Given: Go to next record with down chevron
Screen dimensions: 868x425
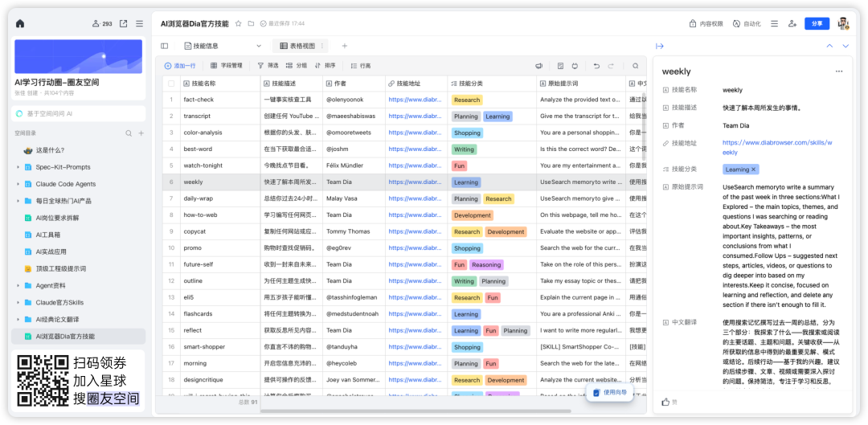Looking at the screenshot, I should (845, 46).
